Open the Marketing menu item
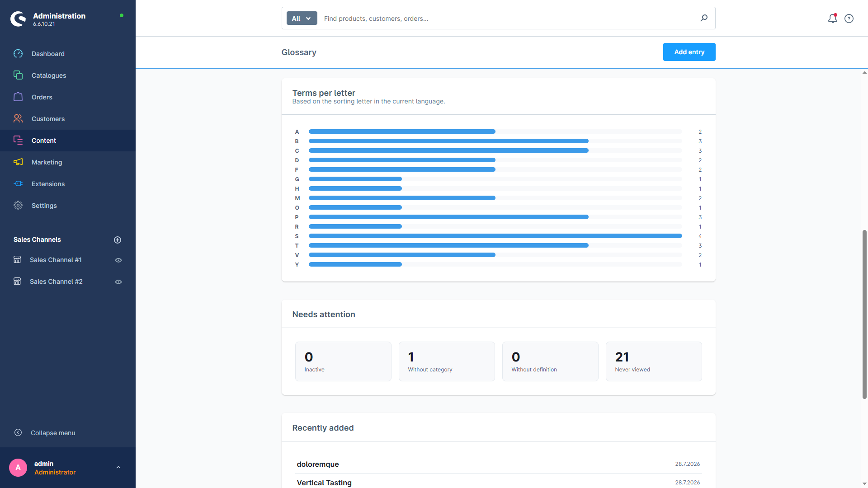The height and width of the screenshot is (488, 868). click(x=68, y=162)
